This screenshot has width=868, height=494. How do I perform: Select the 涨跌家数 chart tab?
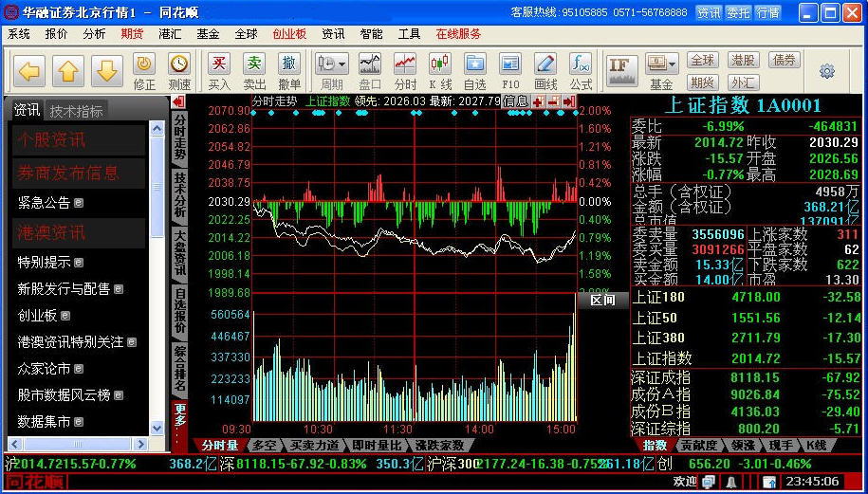[x=439, y=446]
